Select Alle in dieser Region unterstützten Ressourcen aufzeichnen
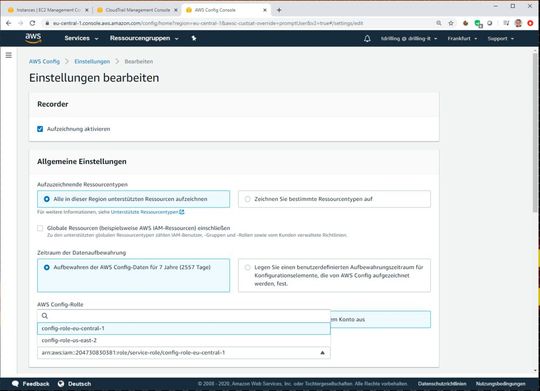This screenshot has width=540, height=391. coord(133,199)
